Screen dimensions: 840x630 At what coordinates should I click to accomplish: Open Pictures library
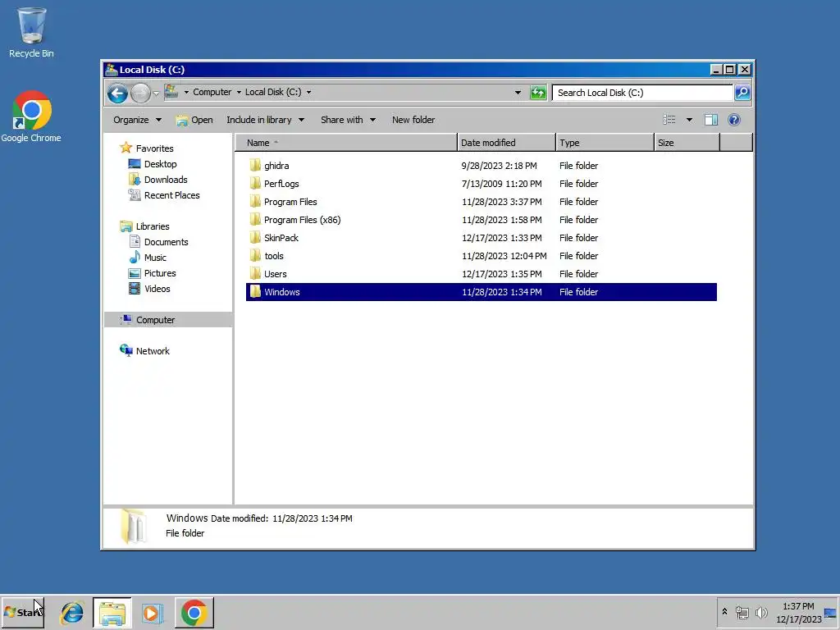160,272
